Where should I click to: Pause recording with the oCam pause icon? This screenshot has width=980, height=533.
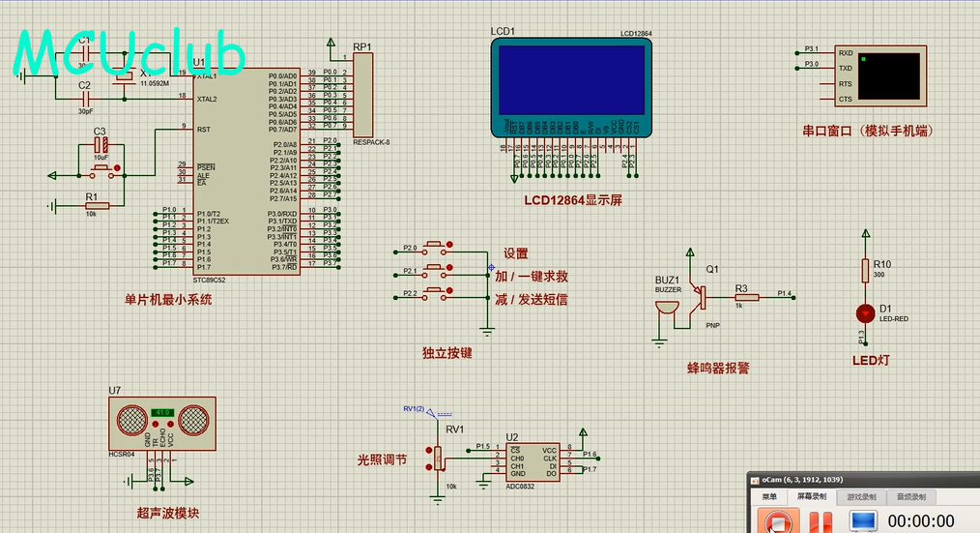tap(820, 522)
